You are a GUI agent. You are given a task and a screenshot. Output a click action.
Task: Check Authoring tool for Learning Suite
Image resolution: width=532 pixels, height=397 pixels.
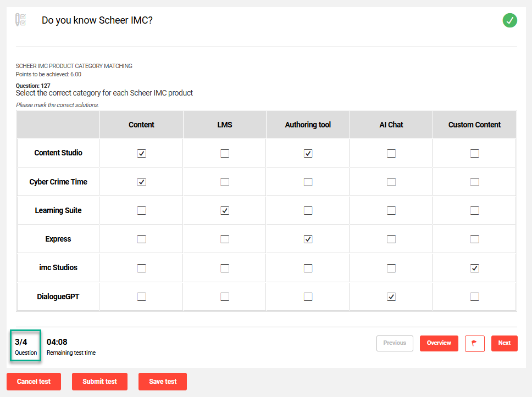[308, 210]
